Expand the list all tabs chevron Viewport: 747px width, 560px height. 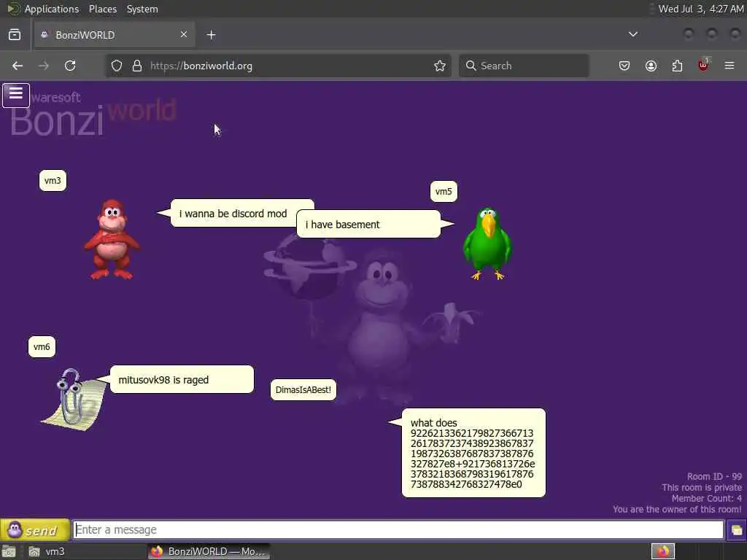[x=633, y=34]
